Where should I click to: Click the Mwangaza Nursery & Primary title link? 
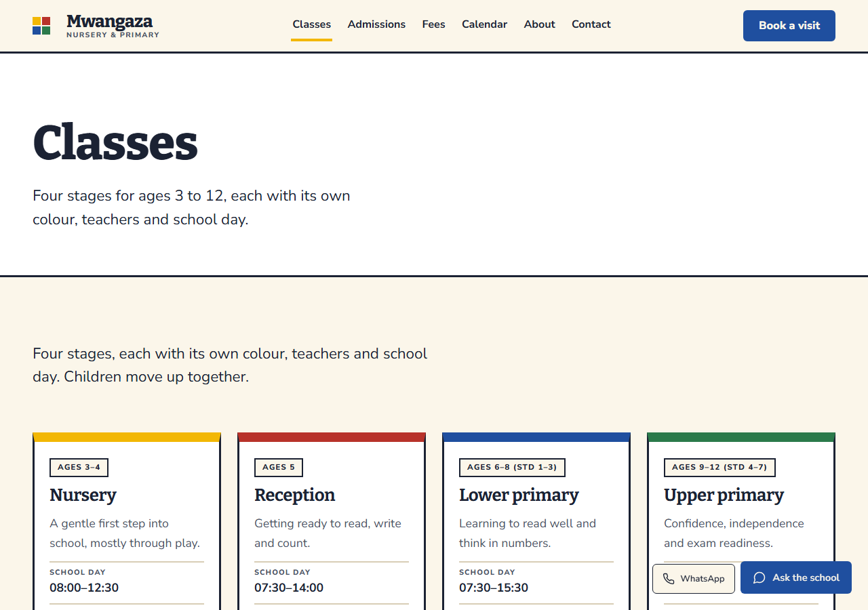click(113, 26)
